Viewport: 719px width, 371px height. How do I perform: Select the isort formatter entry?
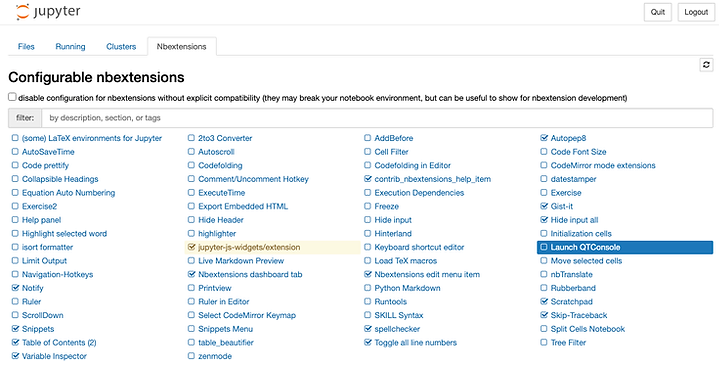pyautogui.click(x=47, y=247)
